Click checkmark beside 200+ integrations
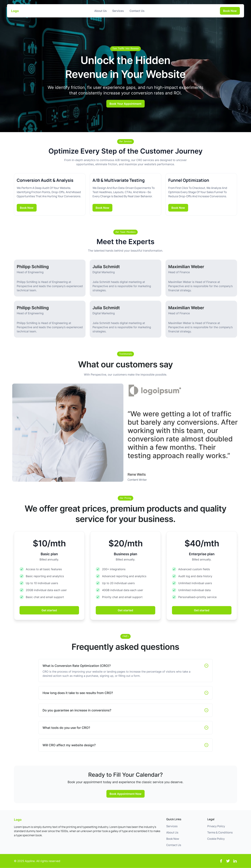This screenshot has height=868, width=251. 98,569
